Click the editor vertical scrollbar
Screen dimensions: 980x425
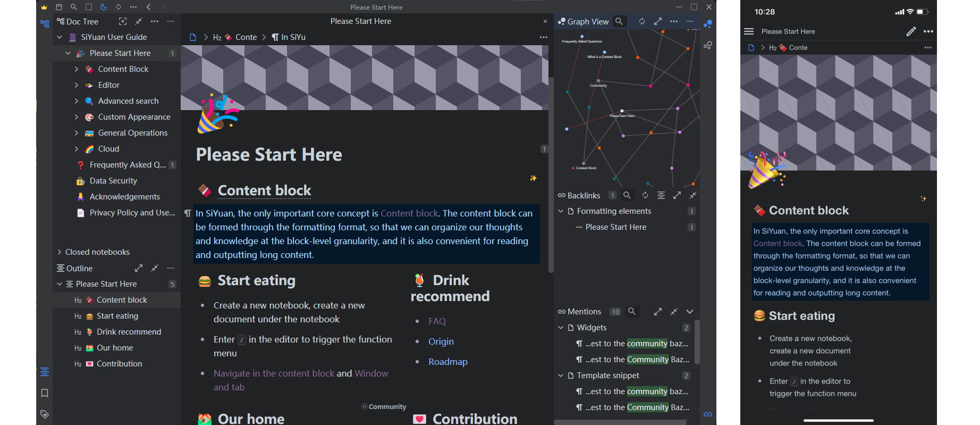(x=551, y=176)
